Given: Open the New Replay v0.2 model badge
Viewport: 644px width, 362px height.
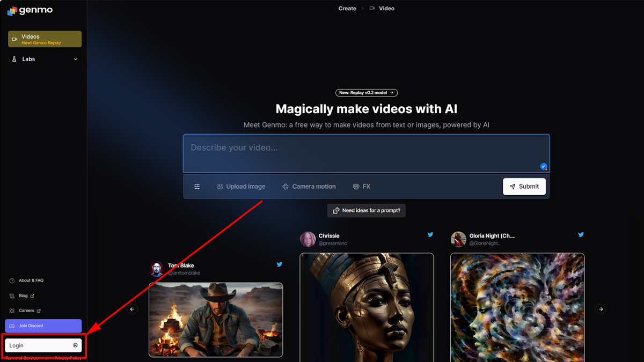Looking at the screenshot, I should tap(367, 93).
